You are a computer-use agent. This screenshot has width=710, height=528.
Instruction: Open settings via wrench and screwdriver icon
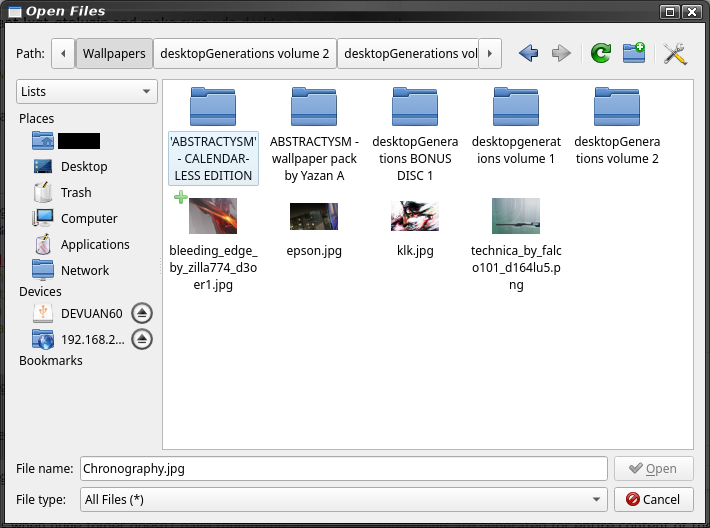tap(675, 53)
